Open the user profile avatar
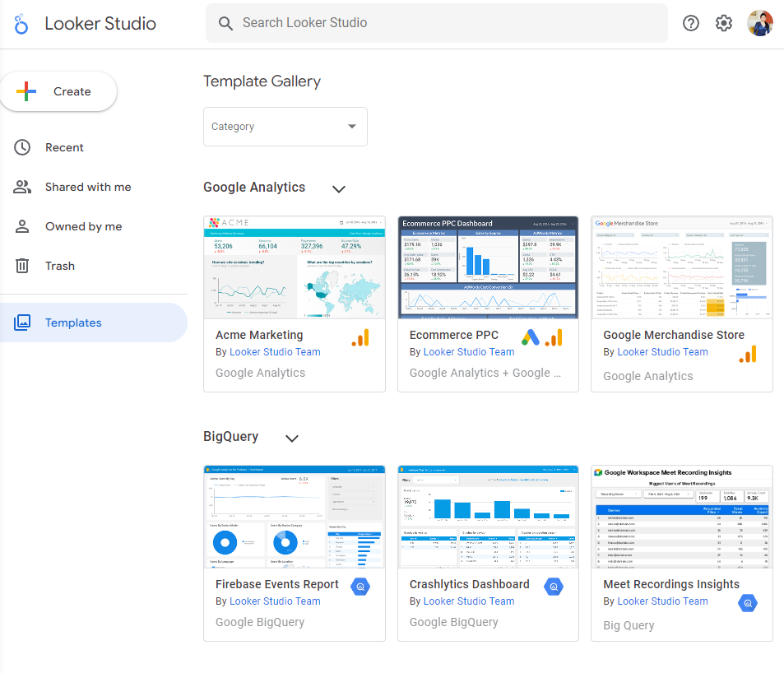This screenshot has width=784, height=673. point(759,23)
